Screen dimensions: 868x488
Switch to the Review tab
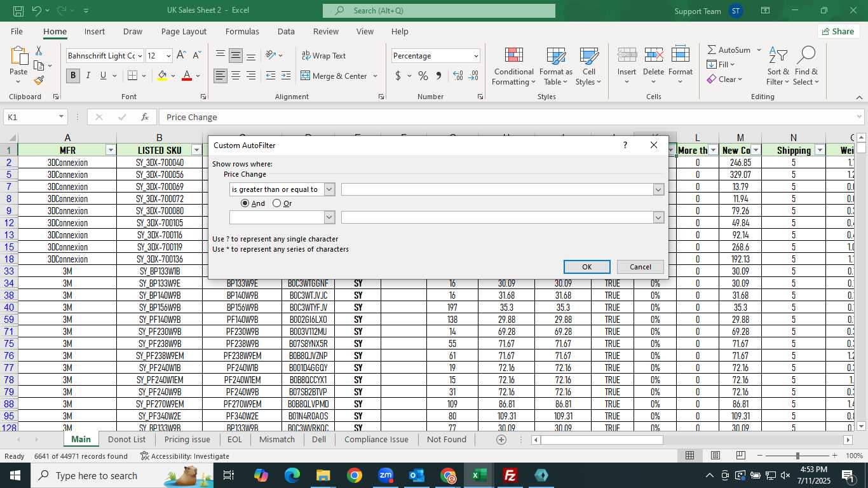click(x=326, y=31)
